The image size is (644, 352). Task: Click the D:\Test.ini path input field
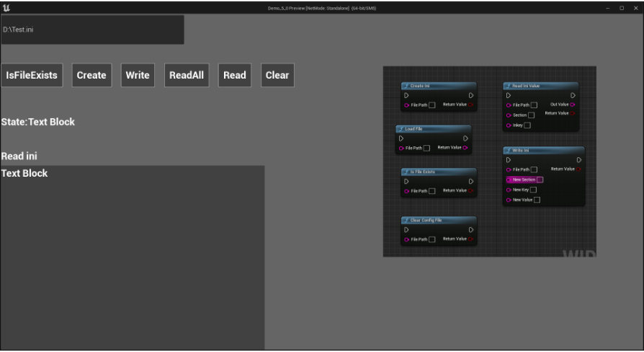pyautogui.click(x=92, y=30)
